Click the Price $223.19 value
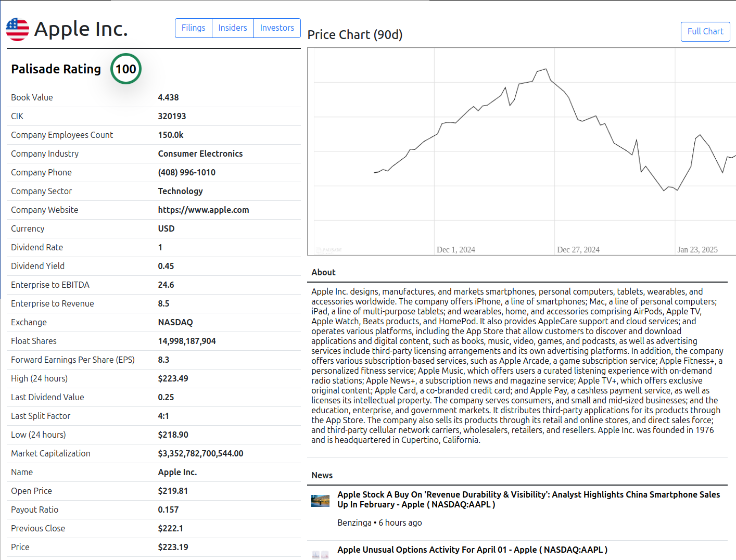Image resolution: width=736 pixels, height=560 pixels. [x=173, y=547]
